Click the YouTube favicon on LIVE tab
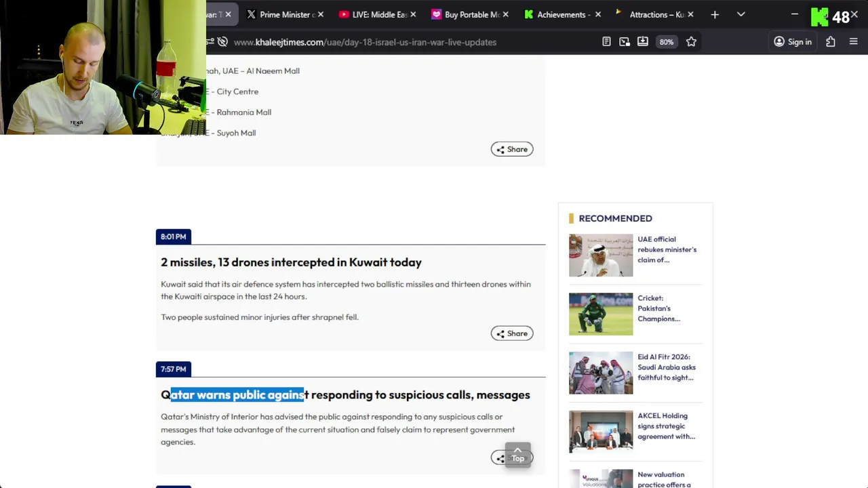 (344, 14)
